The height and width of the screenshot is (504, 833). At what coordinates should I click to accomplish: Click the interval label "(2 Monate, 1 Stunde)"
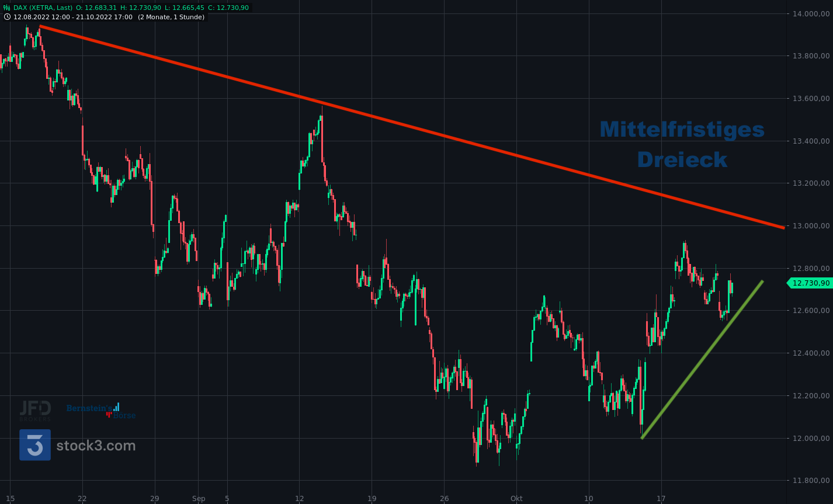[x=171, y=17]
